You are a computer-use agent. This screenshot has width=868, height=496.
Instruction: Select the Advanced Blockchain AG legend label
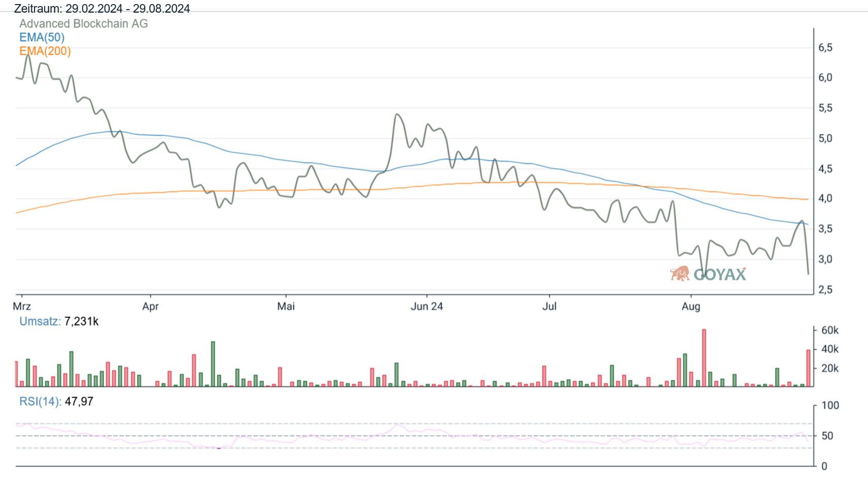(84, 24)
